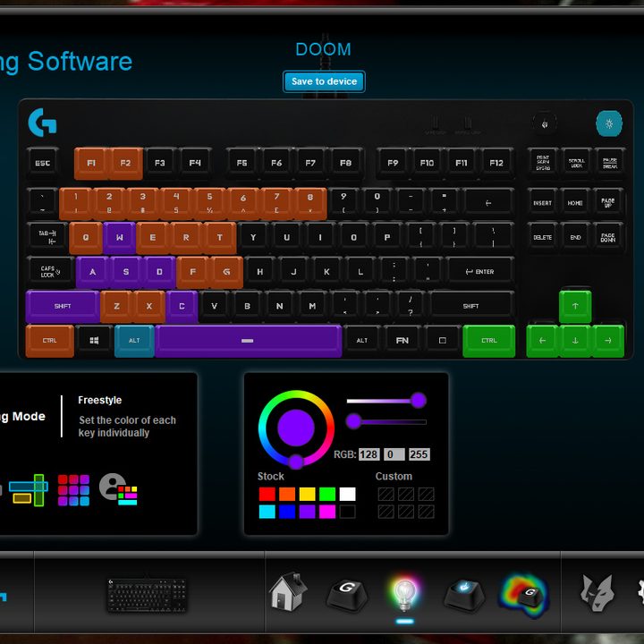644x644 pixels.
Task: Select the green right arrow key
Action: coord(608,341)
